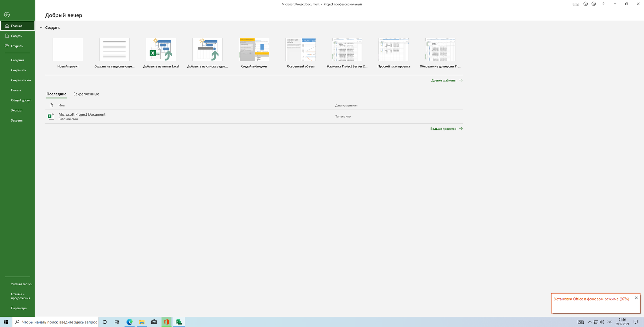
Task: Open the Главная home section
Action: [x=18, y=26]
